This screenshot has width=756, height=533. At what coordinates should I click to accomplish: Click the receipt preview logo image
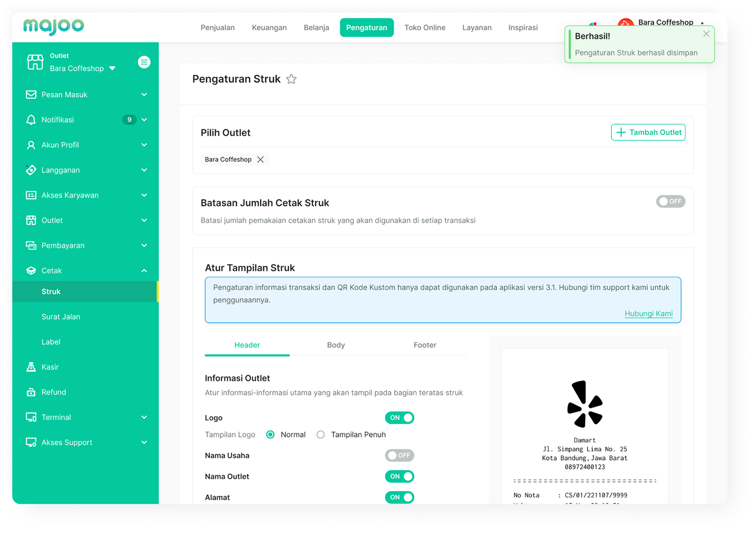(585, 404)
